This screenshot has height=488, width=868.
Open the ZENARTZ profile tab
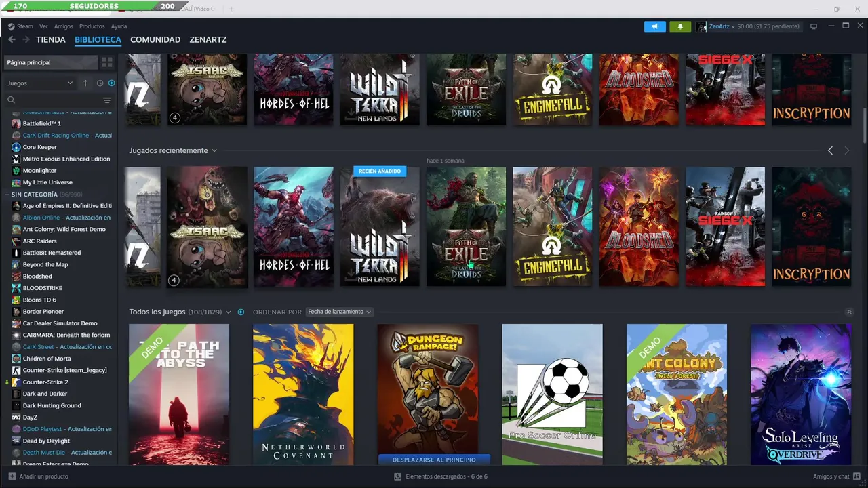click(208, 39)
